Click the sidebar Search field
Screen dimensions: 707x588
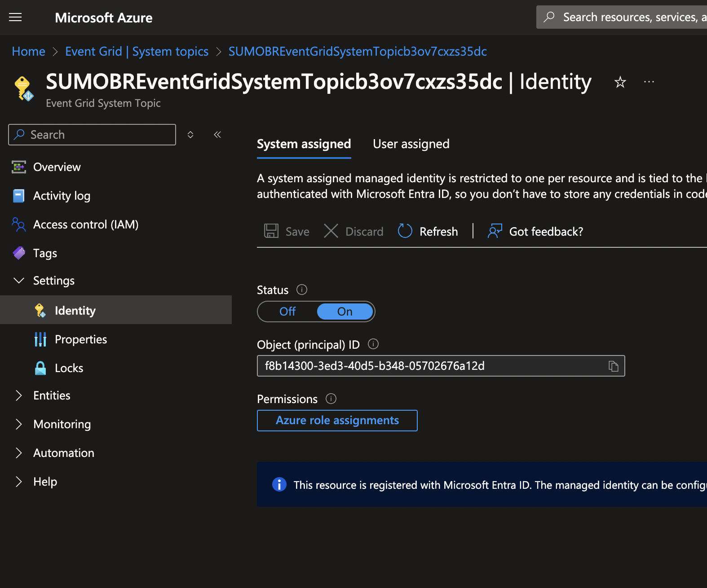point(92,135)
